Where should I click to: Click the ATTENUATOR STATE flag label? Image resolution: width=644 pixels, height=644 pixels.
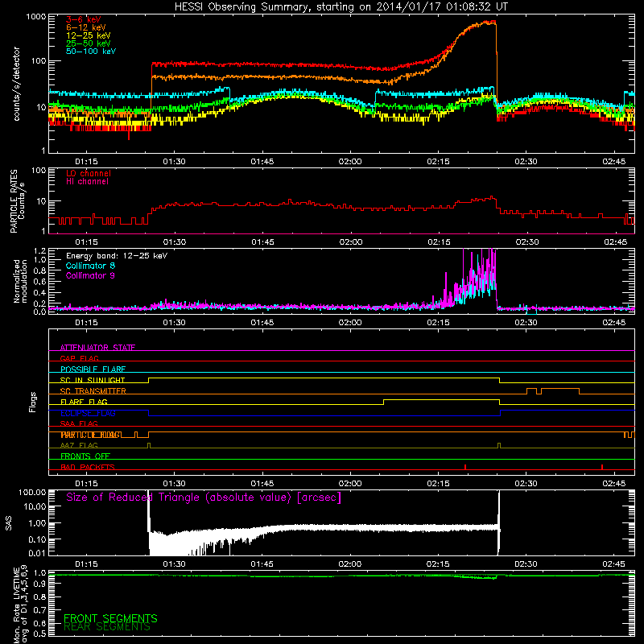pyautogui.click(x=97, y=348)
